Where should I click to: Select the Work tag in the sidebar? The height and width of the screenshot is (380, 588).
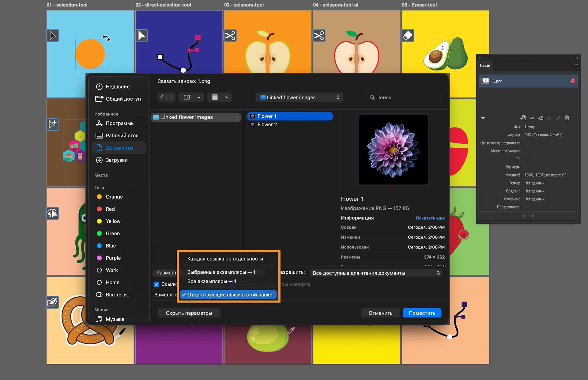(107, 270)
